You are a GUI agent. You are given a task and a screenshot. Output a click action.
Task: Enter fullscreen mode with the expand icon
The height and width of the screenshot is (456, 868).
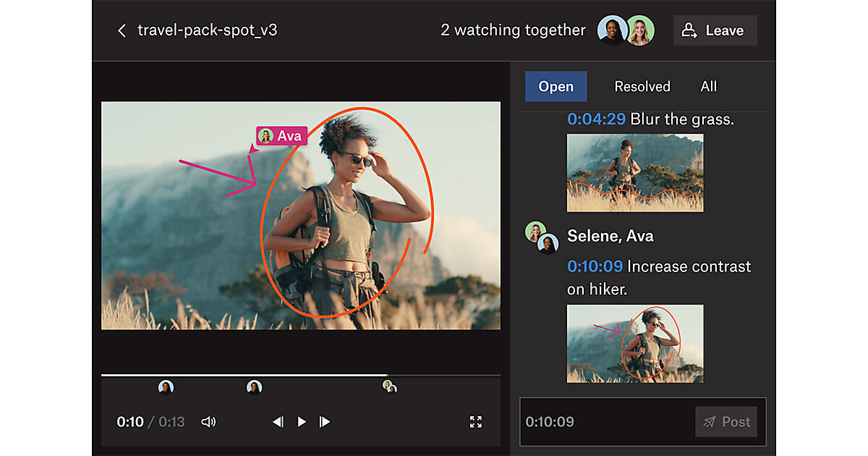(475, 422)
